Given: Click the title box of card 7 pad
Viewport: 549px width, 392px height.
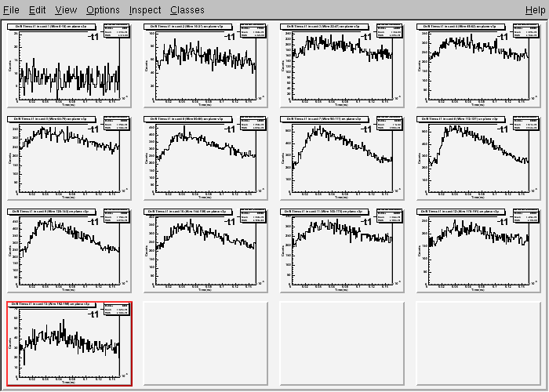Looking at the screenshot, I should coord(325,119).
